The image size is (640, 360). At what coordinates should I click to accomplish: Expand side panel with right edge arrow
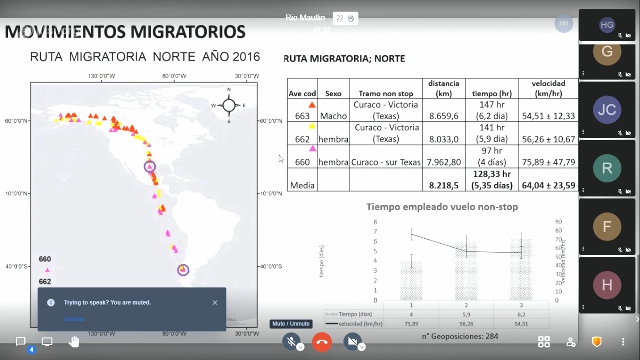coord(637,320)
